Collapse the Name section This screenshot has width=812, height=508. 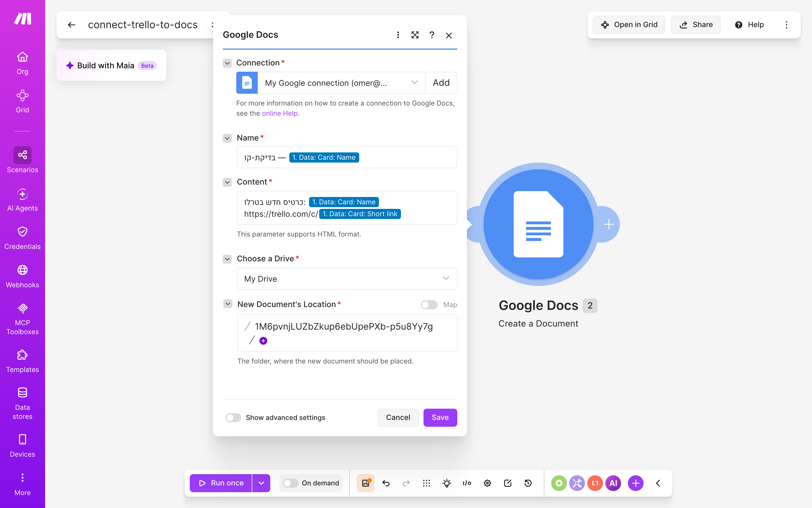[227, 138]
